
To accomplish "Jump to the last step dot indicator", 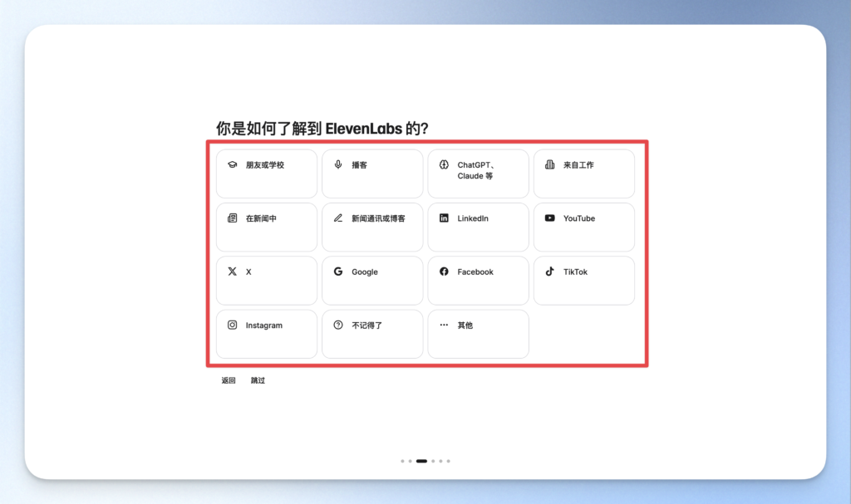I will pyautogui.click(x=448, y=461).
